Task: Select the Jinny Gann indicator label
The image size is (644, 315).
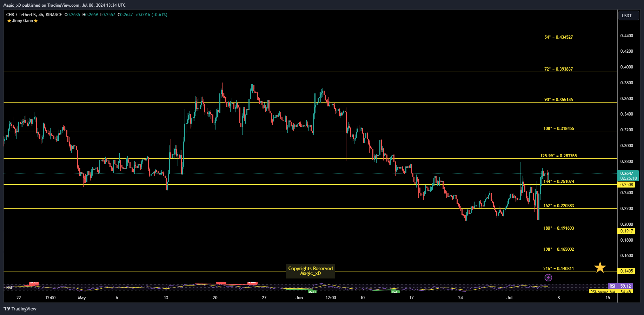Action: click(x=22, y=21)
